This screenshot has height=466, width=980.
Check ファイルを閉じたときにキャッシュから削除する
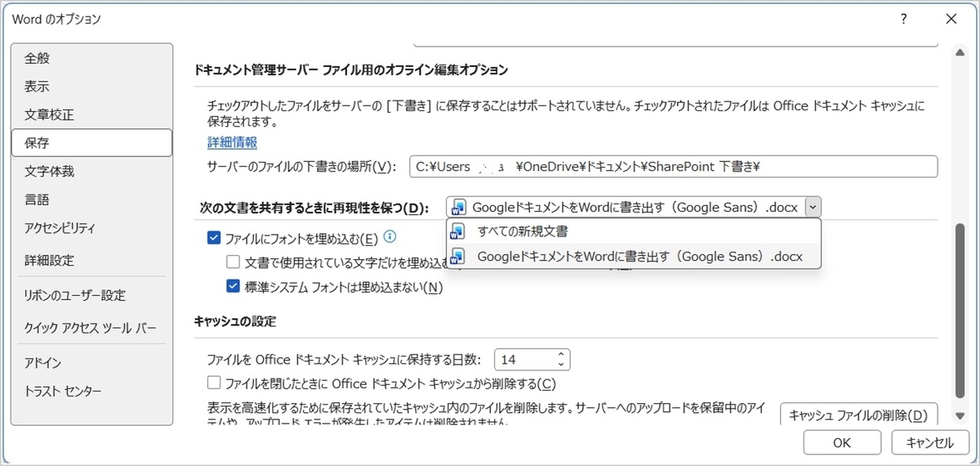pyautogui.click(x=214, y=383)
